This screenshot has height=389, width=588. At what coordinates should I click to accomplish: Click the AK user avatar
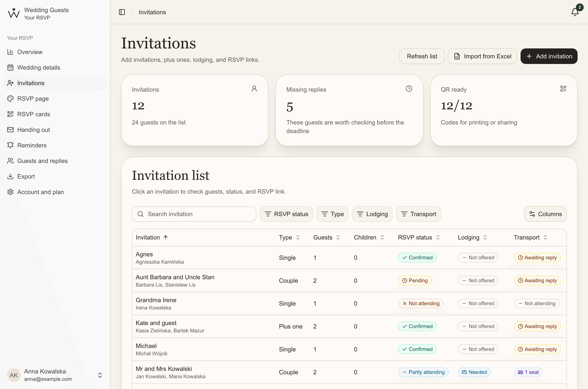click(x=14, y=375)
